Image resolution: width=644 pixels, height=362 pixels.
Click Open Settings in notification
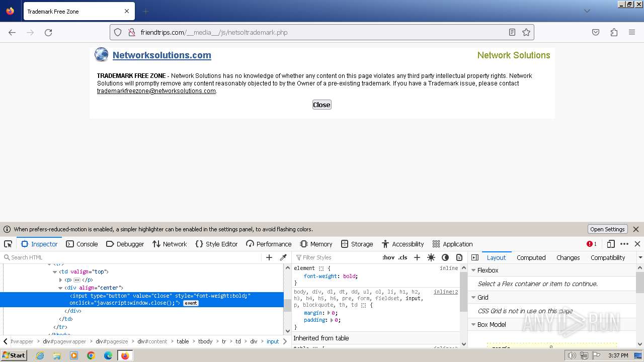pyautogui.click(x=607, y=229)
